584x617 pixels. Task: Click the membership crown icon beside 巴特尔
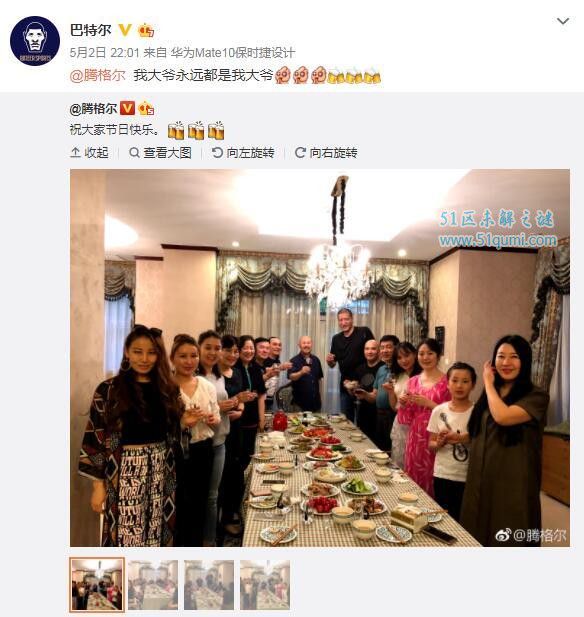146,30
